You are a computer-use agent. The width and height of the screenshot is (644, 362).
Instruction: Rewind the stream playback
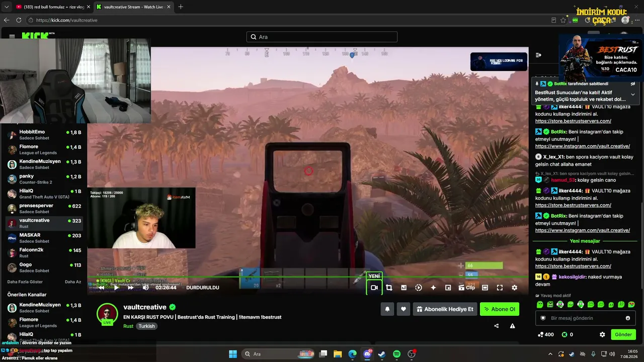[102, 288]
